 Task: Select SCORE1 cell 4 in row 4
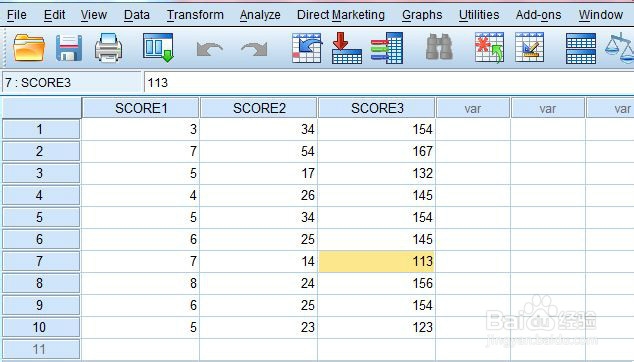[141, 195]
